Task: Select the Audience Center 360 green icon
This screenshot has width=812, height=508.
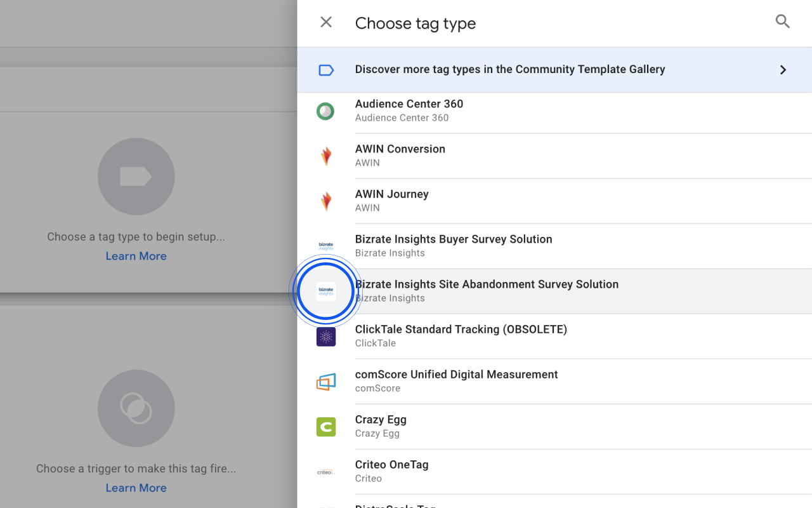Action: tap(325, 111)
